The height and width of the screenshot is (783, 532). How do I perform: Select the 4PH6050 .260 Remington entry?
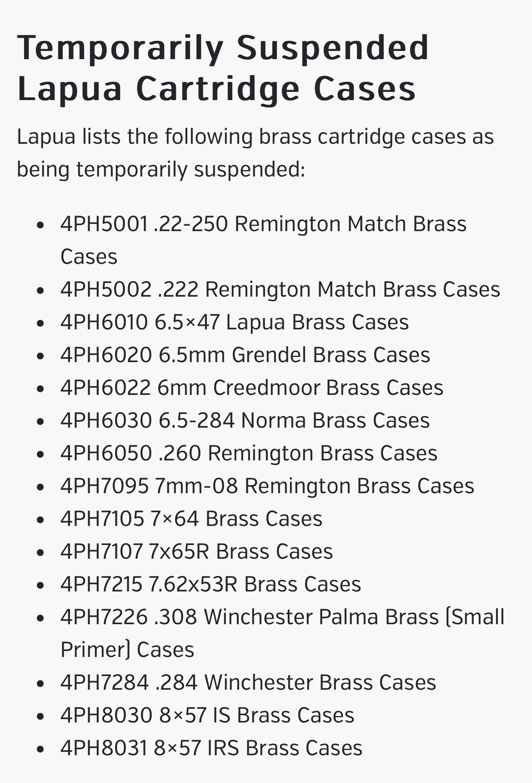pos(249,453)
